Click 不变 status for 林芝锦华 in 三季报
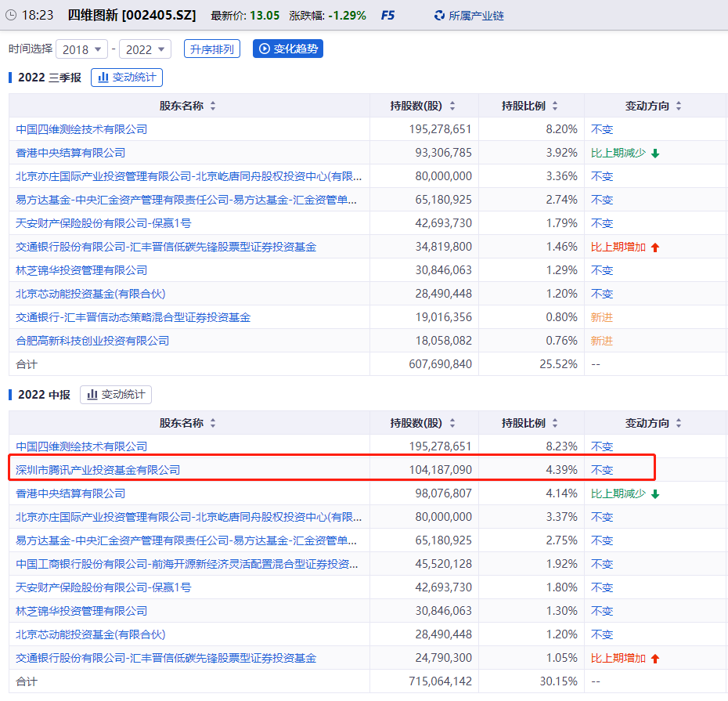This screenshot has width=728, height=701. pyautogui.click(x=602, y=270)
